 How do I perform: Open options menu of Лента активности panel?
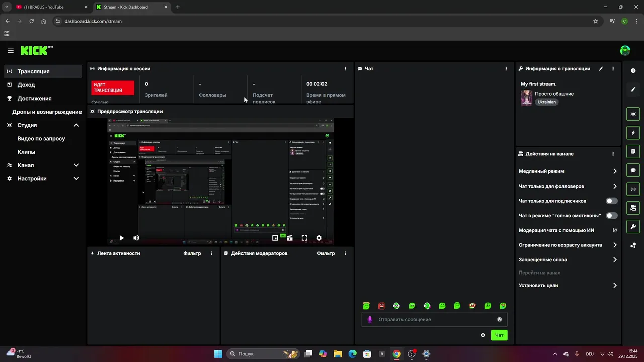click(211, 253)
